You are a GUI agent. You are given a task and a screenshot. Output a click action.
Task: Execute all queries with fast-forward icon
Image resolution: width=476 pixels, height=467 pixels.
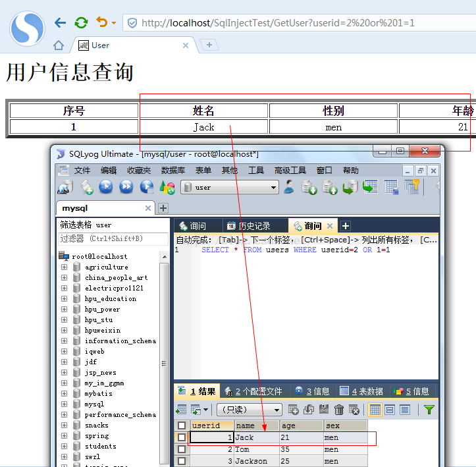126,187
